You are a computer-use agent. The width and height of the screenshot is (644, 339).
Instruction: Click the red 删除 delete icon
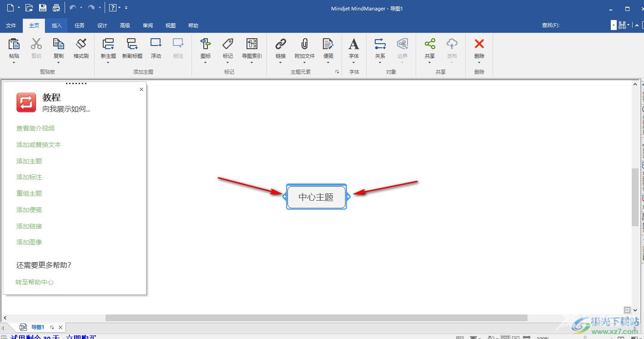tap(479, 44)
